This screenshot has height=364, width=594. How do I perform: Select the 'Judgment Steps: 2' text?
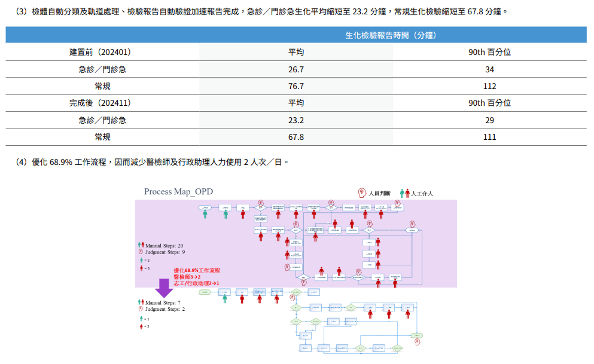(165, 309)
